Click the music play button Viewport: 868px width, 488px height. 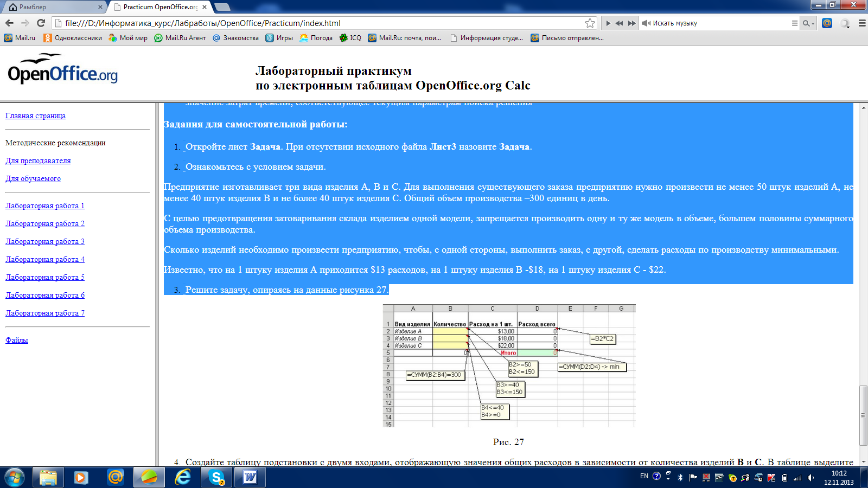608,23
